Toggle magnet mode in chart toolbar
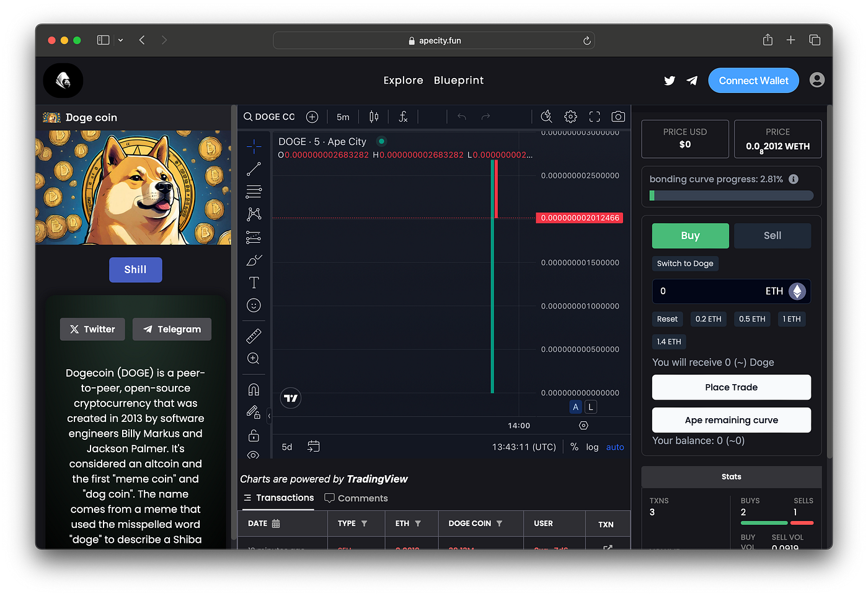868x596 pixels. pos(254,389)
